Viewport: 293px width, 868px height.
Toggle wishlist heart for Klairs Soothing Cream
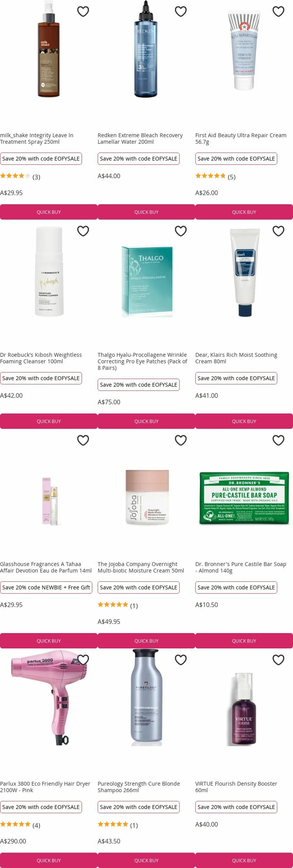pyautogui.click(x=279, y=231)
